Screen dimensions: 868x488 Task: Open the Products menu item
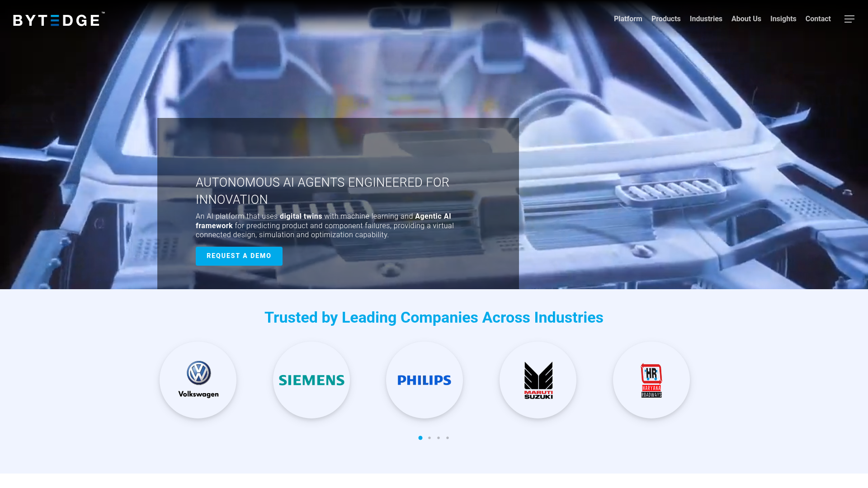[666, 19]
